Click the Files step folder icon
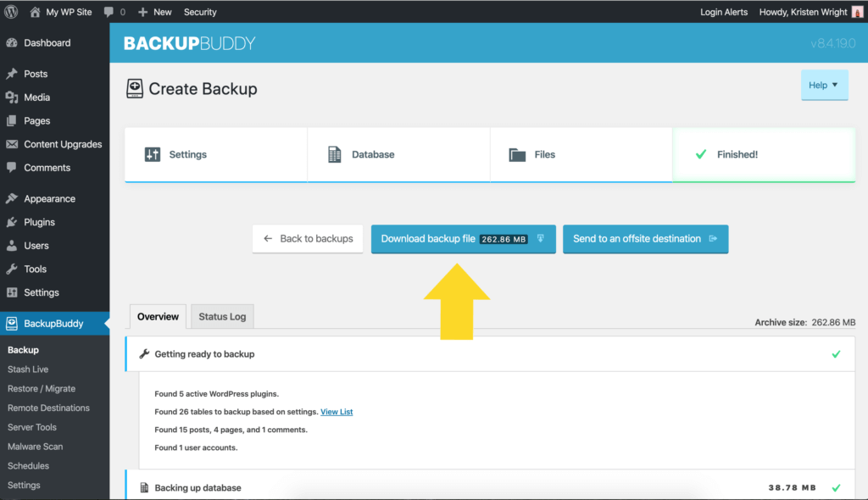 pyautogui.click(x=517, y=154)
